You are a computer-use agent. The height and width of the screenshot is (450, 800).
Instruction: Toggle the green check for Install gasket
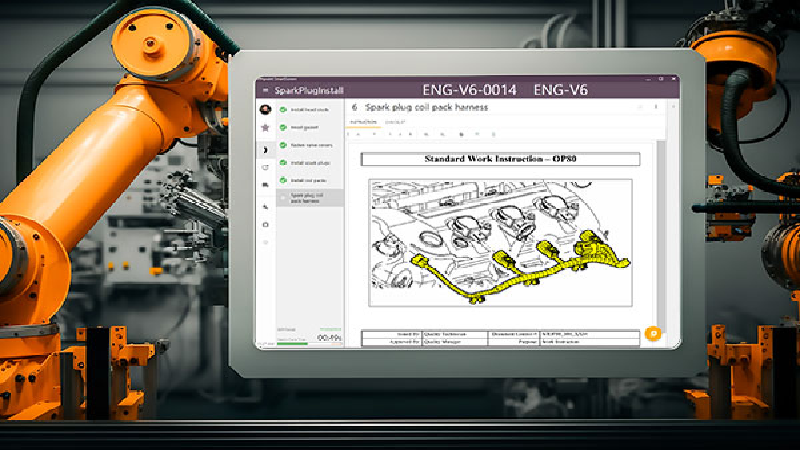click(x=284, y=128)
